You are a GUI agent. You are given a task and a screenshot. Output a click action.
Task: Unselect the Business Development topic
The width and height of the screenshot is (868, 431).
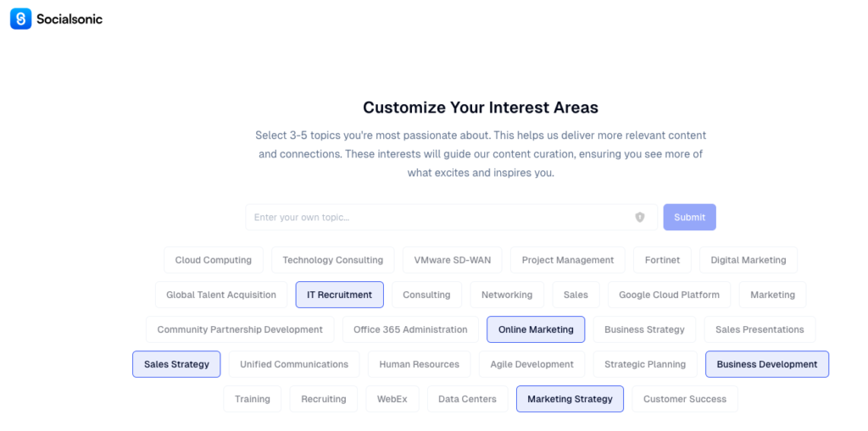tap(766, 364)
